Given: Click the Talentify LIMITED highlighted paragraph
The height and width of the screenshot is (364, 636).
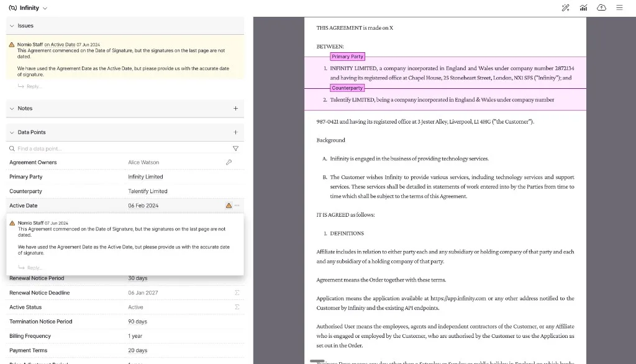Looking at the screenshot, I should [445, 100].
